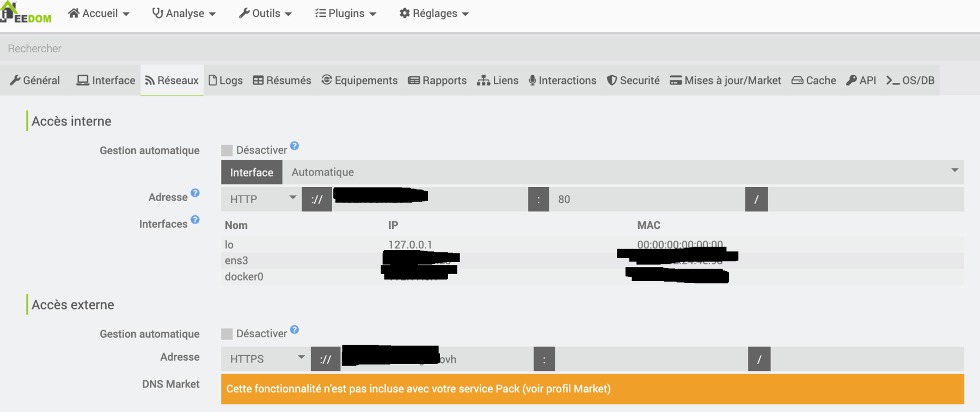This screenshot has width=980, height=412.
Task: Select the Réseaux tab
Action: (172, 80)
